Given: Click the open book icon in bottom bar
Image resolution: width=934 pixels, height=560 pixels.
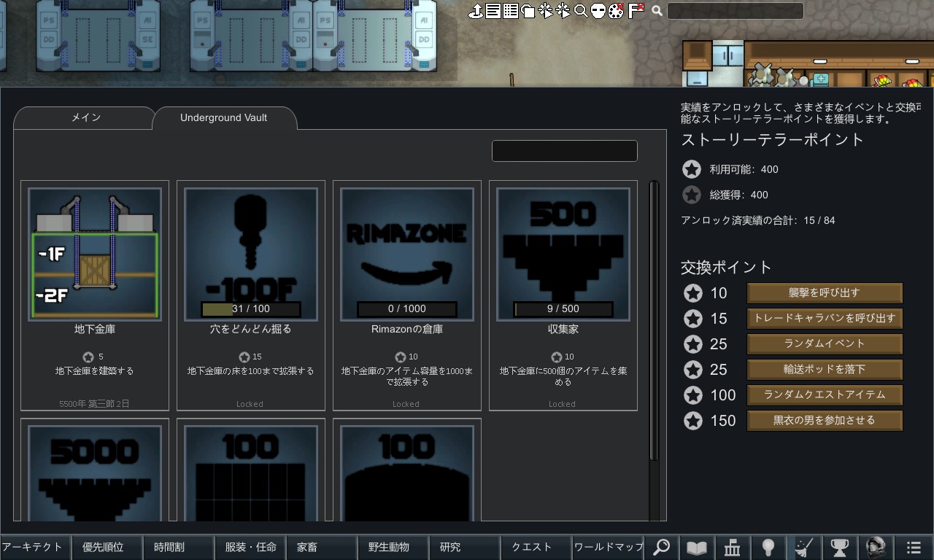Looking at the screenshot, I should point(698,548).
